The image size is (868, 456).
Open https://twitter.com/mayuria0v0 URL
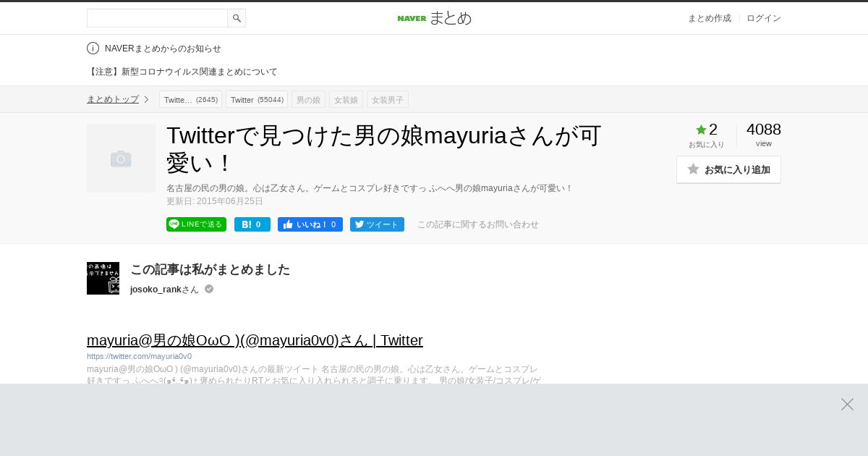[139, 356]
